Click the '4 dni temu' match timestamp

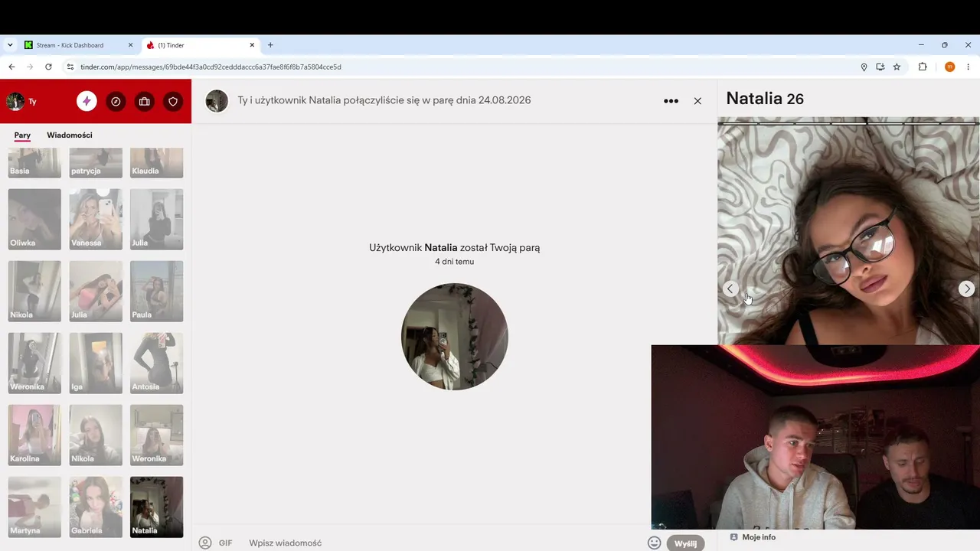click(x=455, y=262)
